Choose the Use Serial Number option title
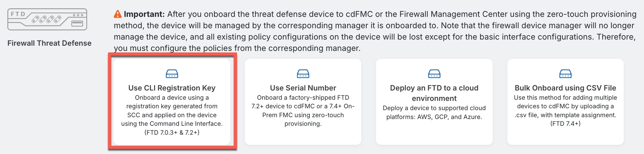Screen dimensions: 644x154 click(303, 88)
